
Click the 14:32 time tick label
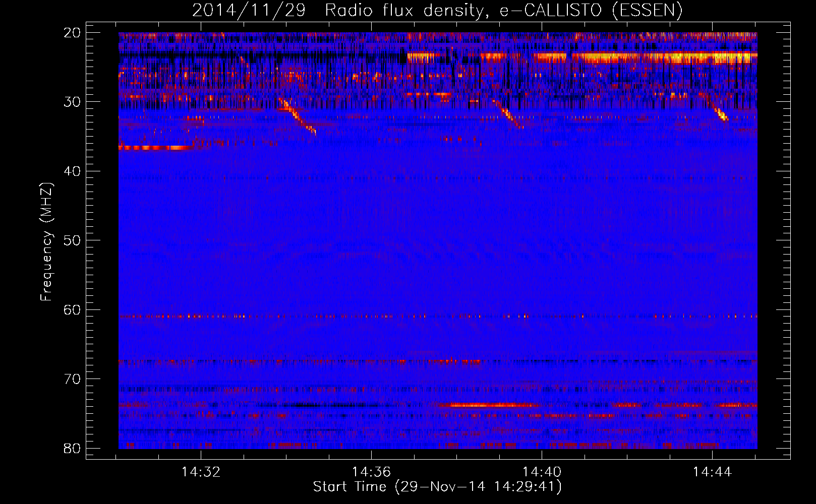pos(201,472)
